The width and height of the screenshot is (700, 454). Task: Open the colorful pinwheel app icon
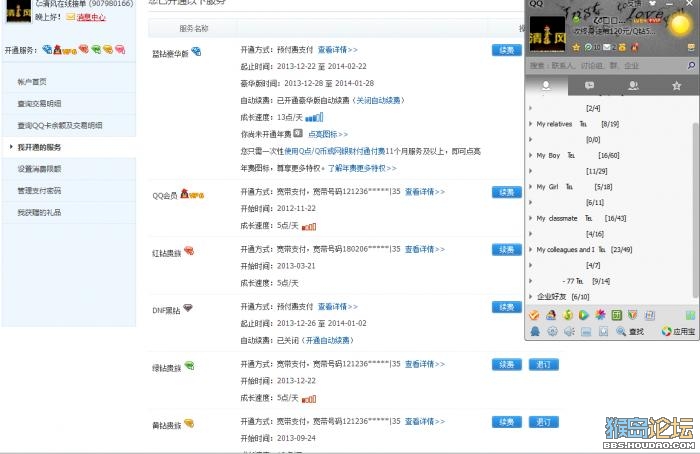pos(600,315)
